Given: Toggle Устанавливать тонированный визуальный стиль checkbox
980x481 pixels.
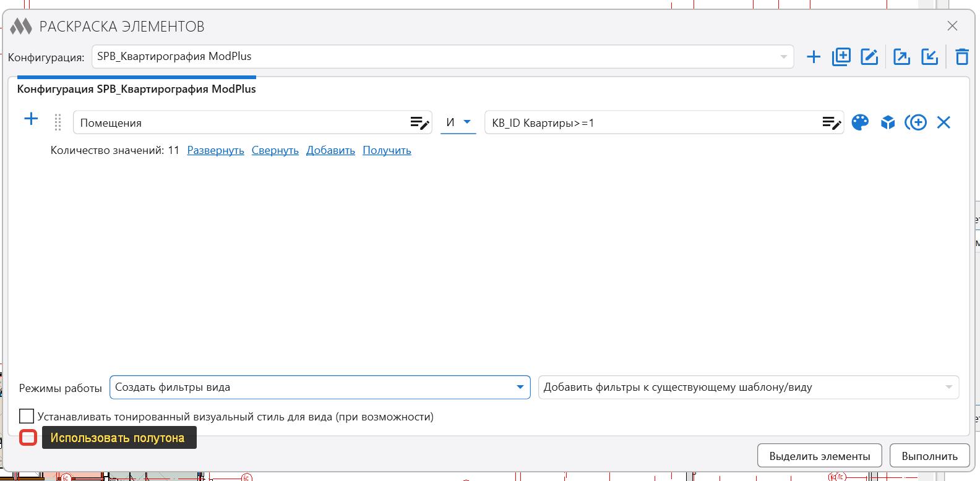Looking at the screenshot, I should [27, 416].
